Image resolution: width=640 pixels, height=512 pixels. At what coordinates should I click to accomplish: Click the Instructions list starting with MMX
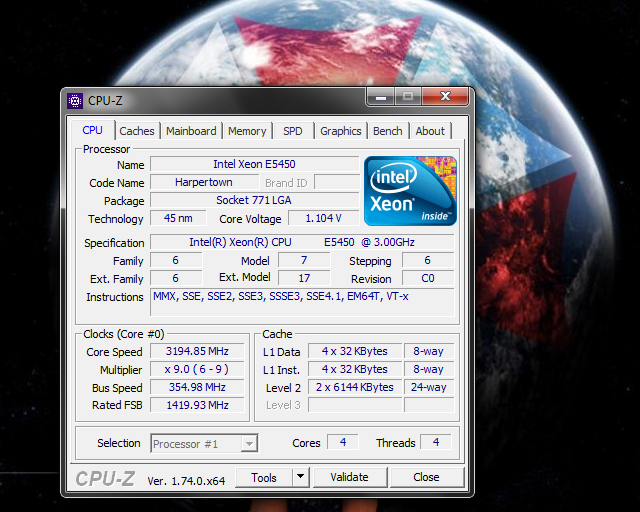click(302, 302)
